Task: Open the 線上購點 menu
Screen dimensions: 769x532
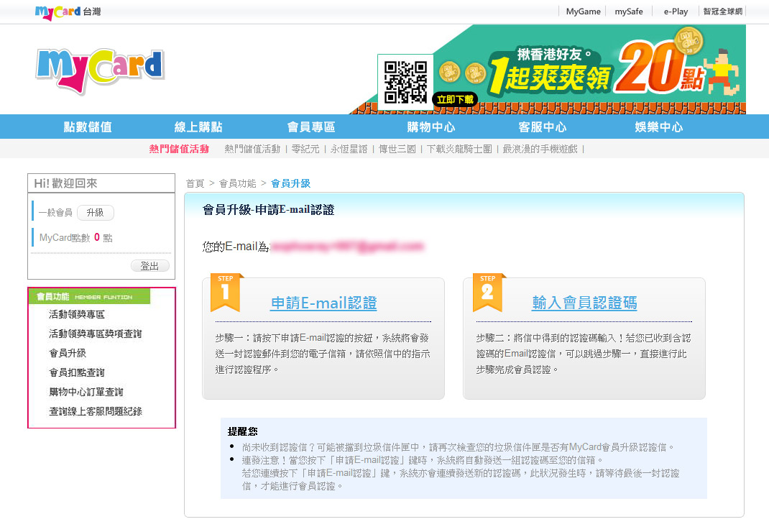Action: (198, 127)
